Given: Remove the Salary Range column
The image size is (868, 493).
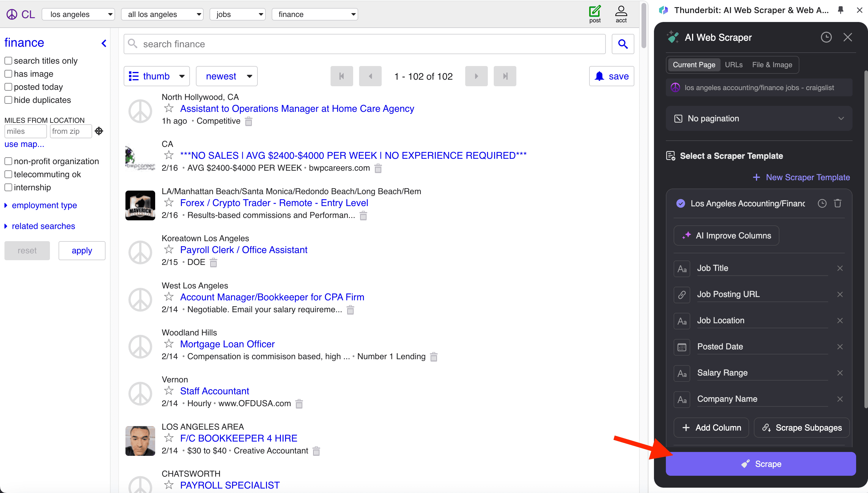Looking at the screenshot, I should (839, 373).
